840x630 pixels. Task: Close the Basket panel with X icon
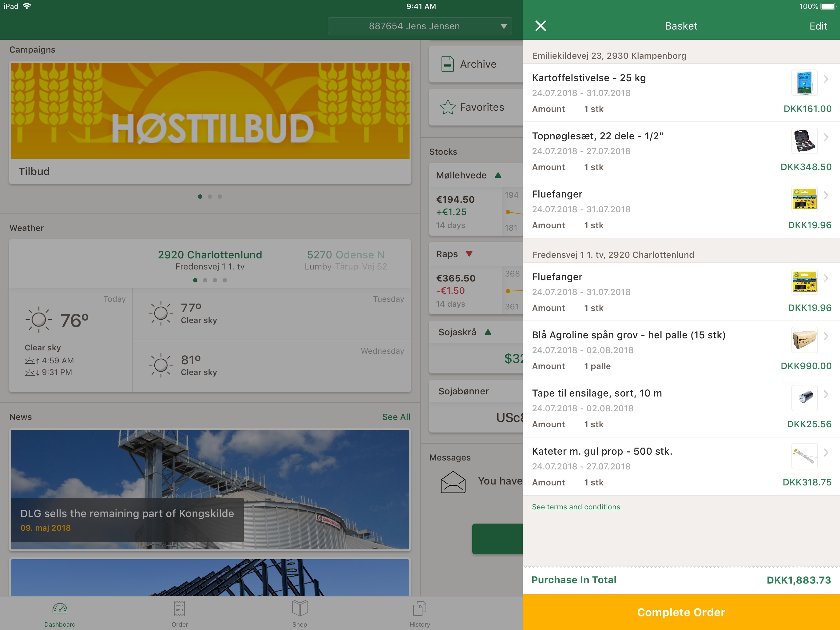541,26
